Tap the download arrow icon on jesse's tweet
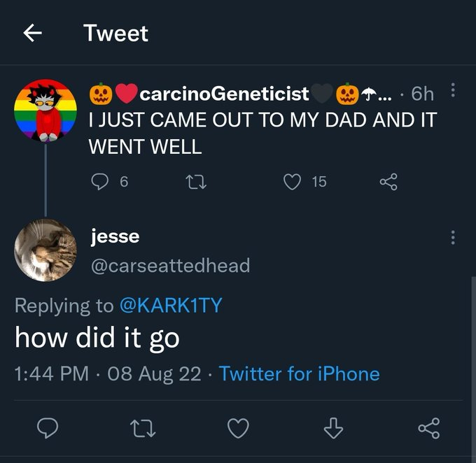 335,427
